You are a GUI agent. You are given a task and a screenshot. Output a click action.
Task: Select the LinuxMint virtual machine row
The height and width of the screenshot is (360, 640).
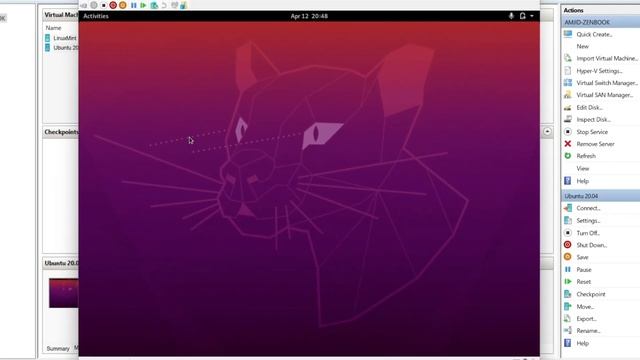[61, 38]
